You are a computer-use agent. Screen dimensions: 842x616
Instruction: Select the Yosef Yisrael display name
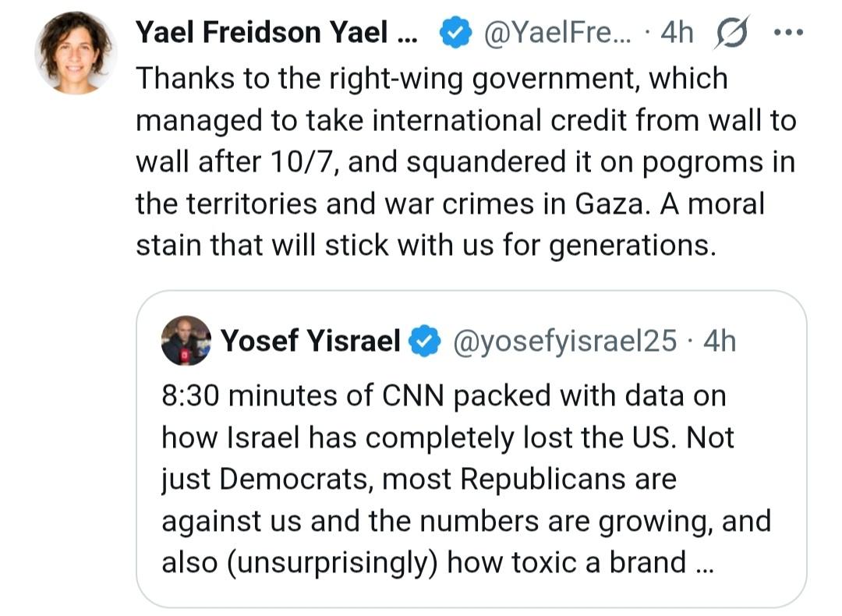click(310, 342)
